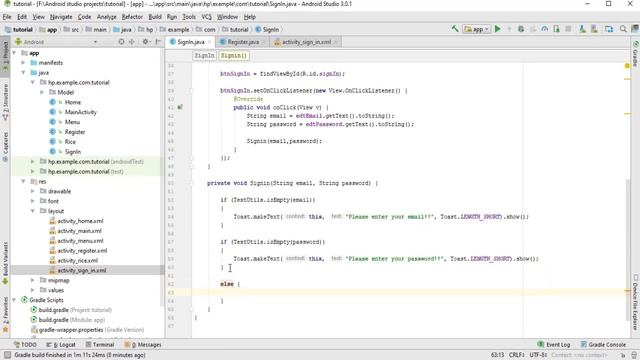The image size is (640, 360).
Task: Expand the Model package
Action: coord(42,92)
